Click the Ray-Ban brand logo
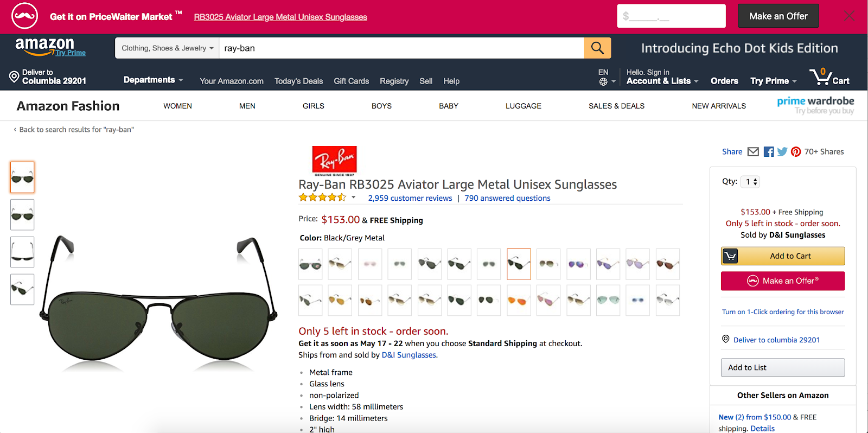The width and height of the screenshot is (868, 433). coord(334,161)
